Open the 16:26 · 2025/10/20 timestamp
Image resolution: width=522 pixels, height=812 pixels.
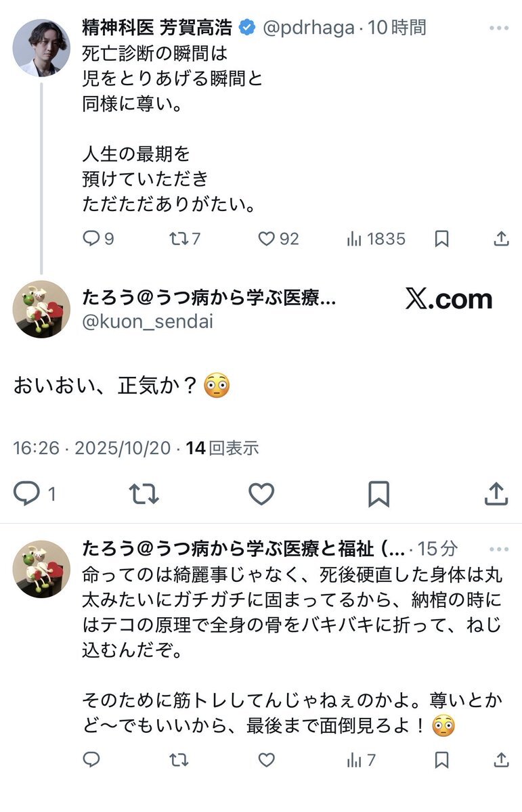(91, 448)
